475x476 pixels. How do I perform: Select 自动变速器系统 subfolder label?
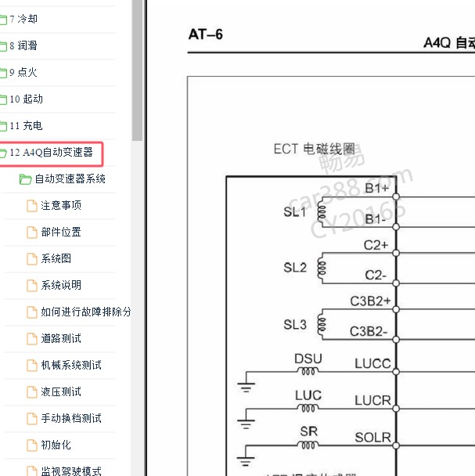pyautogui.click(x=70, y=178)
